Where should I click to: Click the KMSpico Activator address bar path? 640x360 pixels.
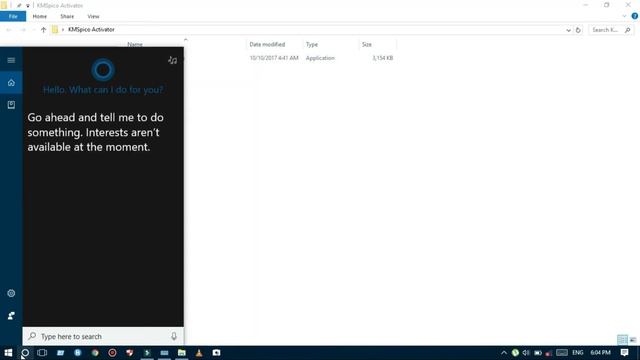91,30
